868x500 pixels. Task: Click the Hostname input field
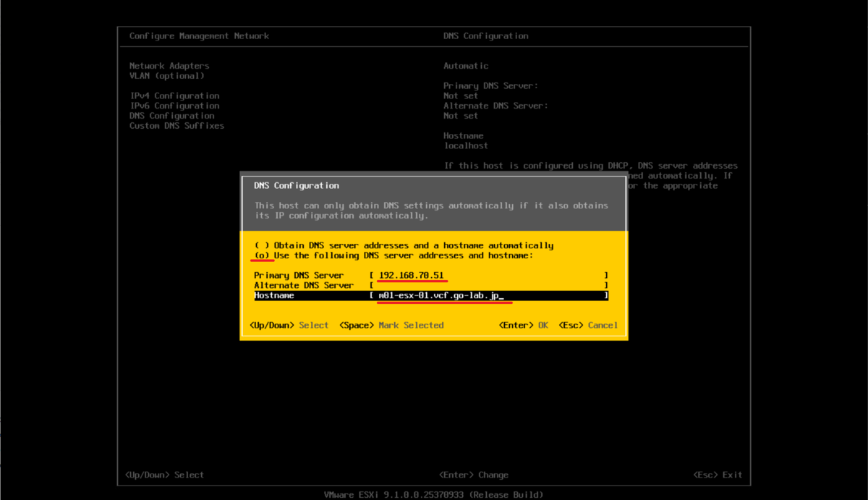point(489,296)
